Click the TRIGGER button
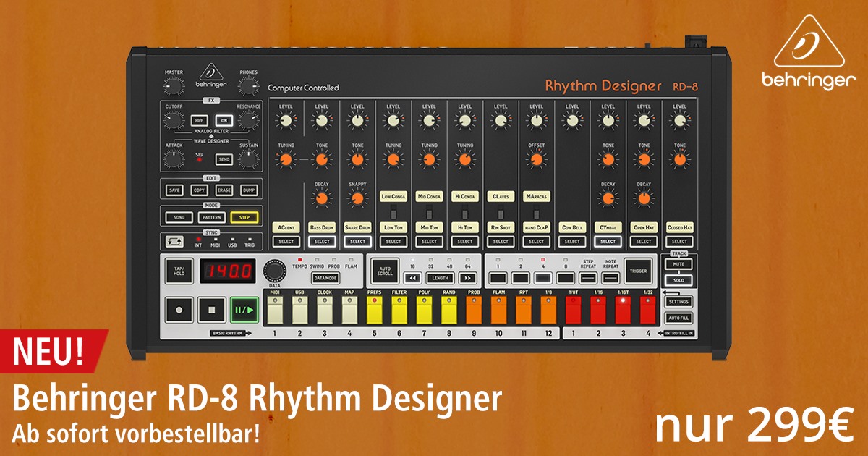 (x=638, y=271)
